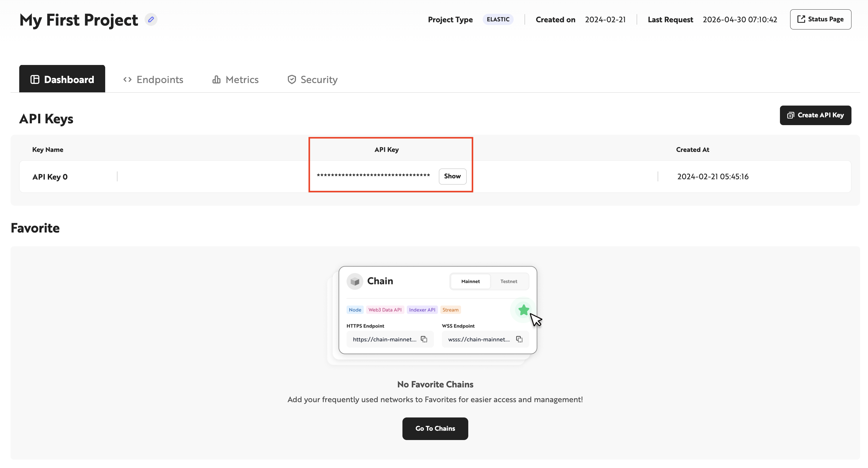Open the Metrics tab
The image size is (868, 468).
point(236,79)
